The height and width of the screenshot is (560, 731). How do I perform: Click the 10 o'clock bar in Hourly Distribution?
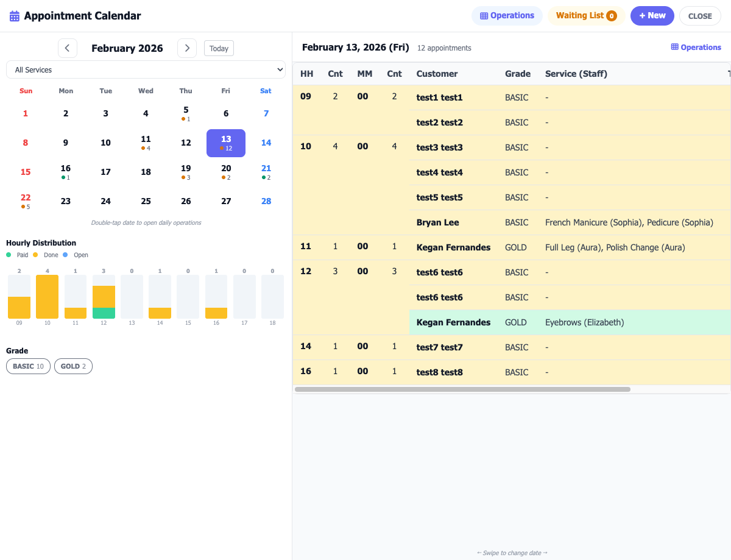[x=47, y=297]
